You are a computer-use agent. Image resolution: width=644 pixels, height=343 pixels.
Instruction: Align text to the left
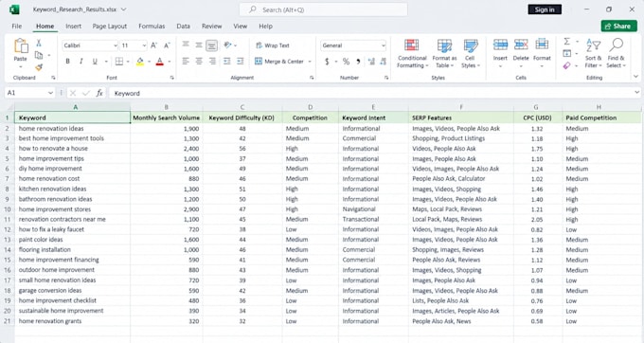tap(186, 62)
